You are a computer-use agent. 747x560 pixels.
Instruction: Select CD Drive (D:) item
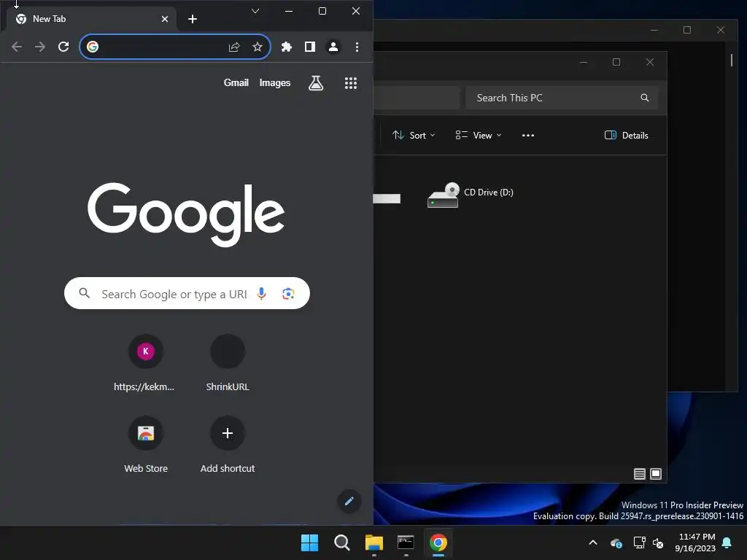click(471, 194)
